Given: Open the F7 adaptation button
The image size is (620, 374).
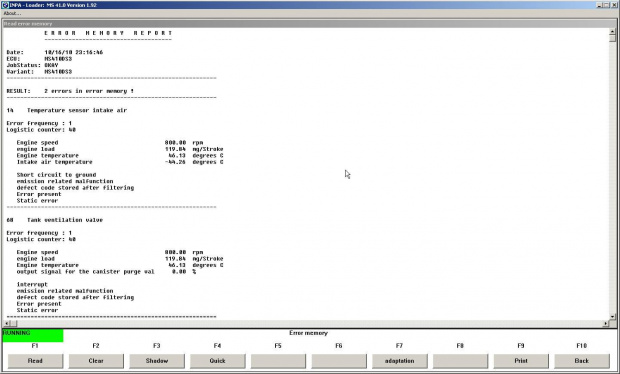Looking at the screenshot, I should click(399, 361).
